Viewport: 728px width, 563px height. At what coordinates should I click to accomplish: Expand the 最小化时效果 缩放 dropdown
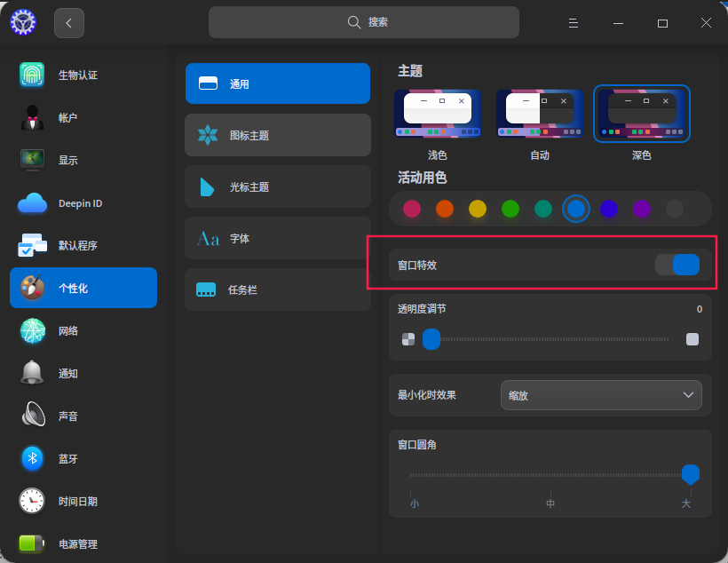point(601,395)
